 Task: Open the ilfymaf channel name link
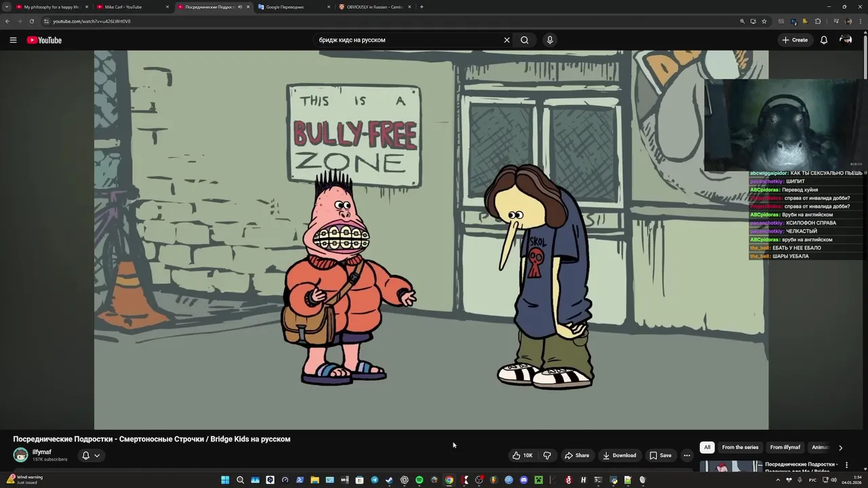tap(42, 452)
